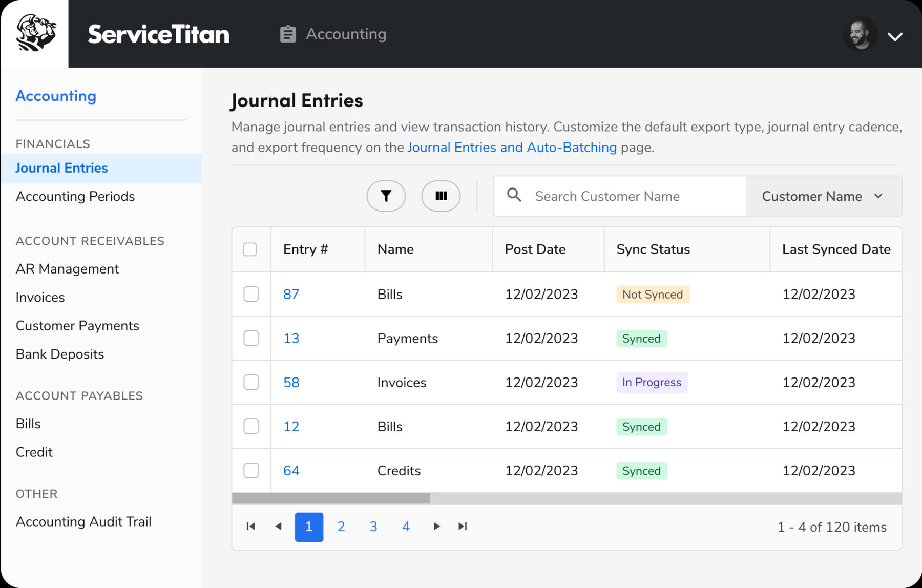The width and height of the screenshot is (922, 588).
Task: Open journal entry 58
Action: click(x=291, y=383)
